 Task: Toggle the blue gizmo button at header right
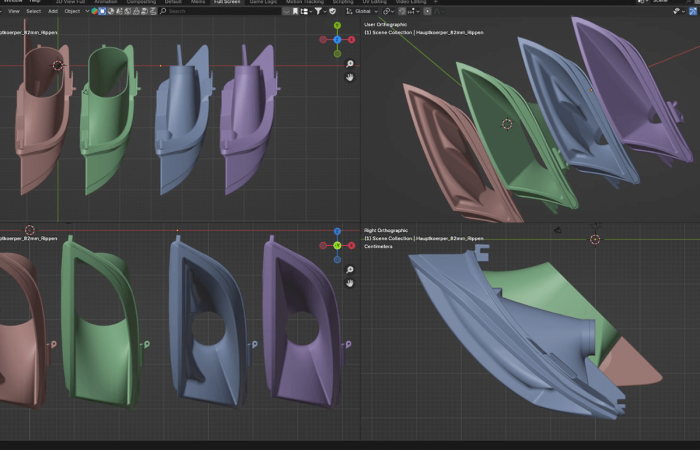pos(693,11)
